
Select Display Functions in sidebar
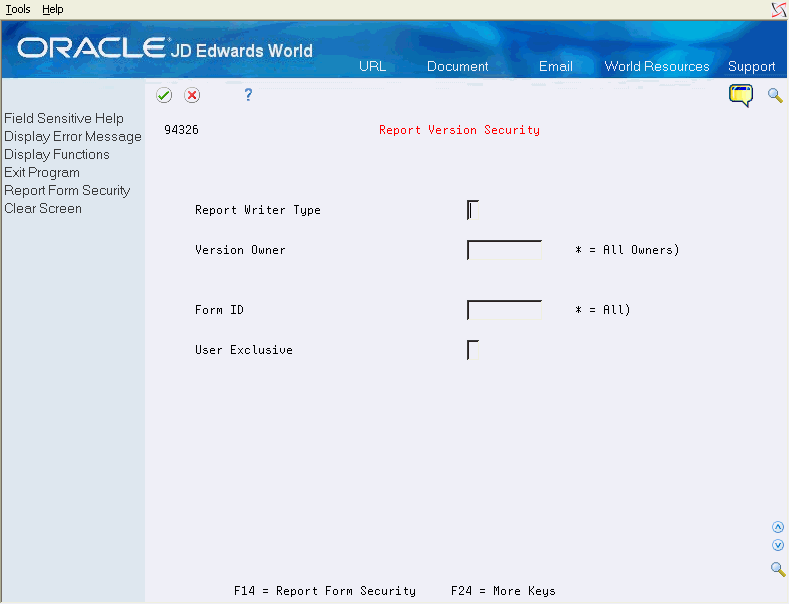[x=57, y=155]
